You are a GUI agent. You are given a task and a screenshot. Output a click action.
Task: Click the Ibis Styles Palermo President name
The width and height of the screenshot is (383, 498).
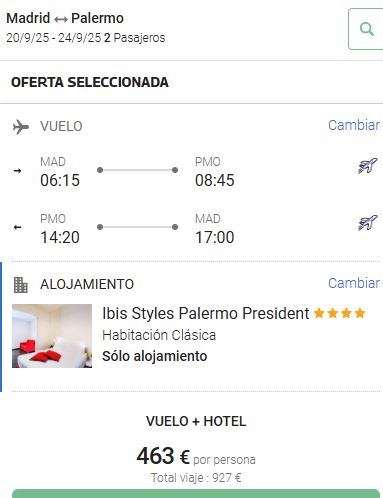(x=206, y=313)
